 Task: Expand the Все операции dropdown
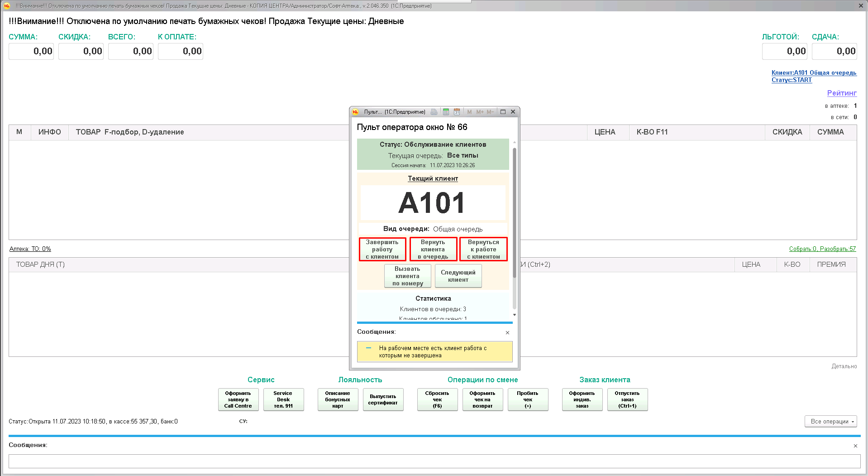pyautogui.click(x=830, y=421)
